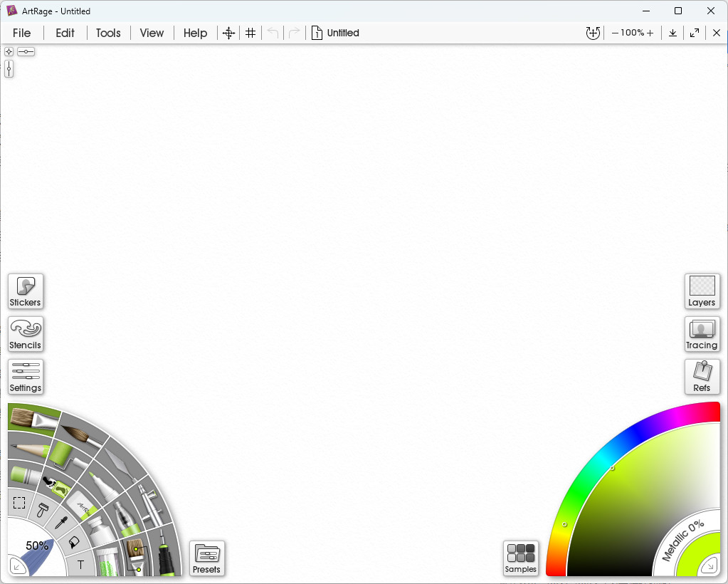
Task: Toggle fullscreen with the expand arrows icon
Action: click(x=695, y=33)
